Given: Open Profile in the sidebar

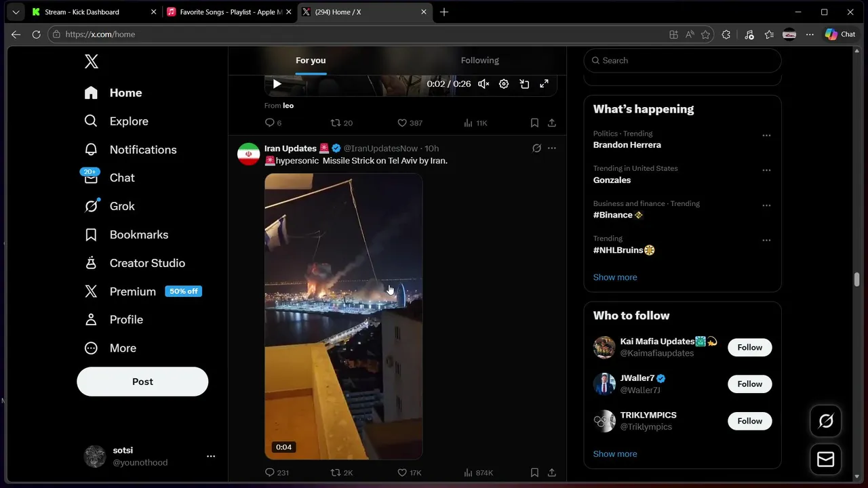Looking at the screenshot, I should coord(114,319).
